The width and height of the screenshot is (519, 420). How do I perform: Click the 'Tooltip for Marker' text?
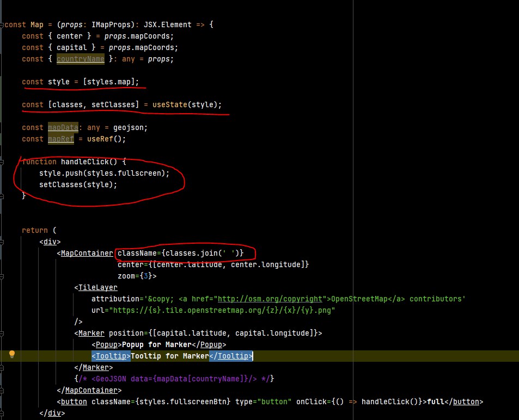click(170, 356)
